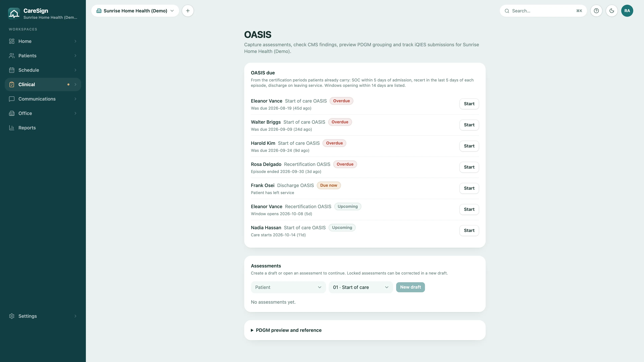Click patient name Walter Briggs
This screenshot has width=644, height=362.
(x=265, y=122)
